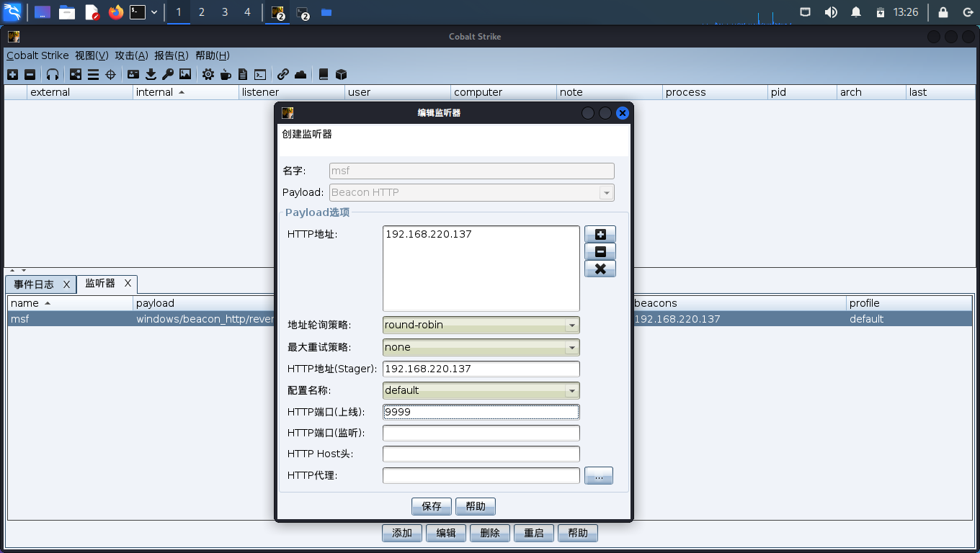The height and width of the screenshot is (553, 980).
Task: Open the 帮助(H) menu in menu bar
Action: coord(213,55)
